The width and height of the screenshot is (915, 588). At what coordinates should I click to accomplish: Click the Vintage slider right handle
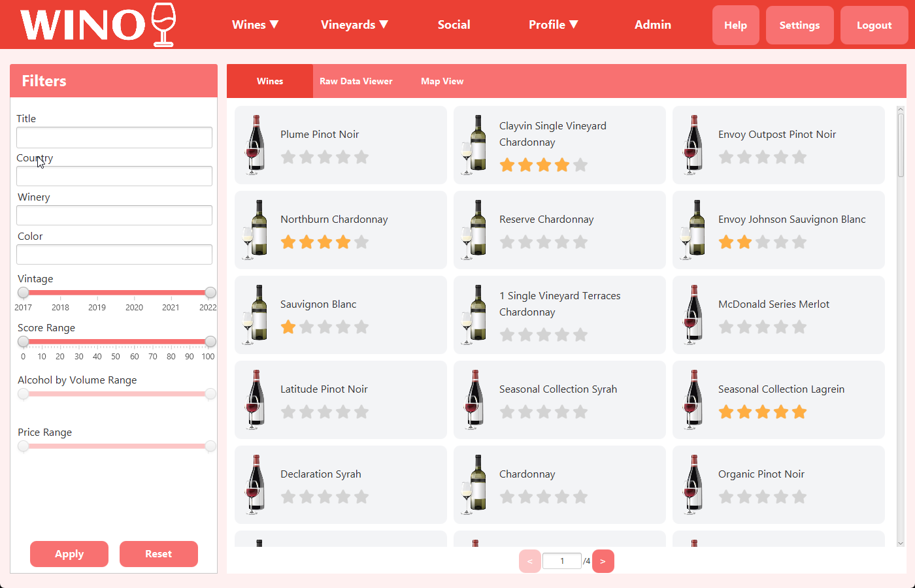pyautogui.click(x=210, y=293)
